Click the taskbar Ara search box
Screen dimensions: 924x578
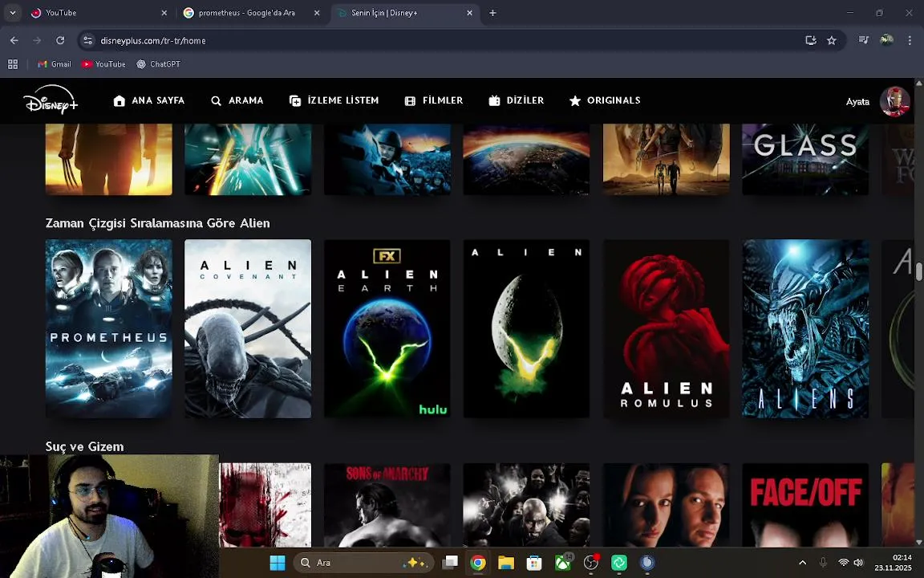point(363,563)
